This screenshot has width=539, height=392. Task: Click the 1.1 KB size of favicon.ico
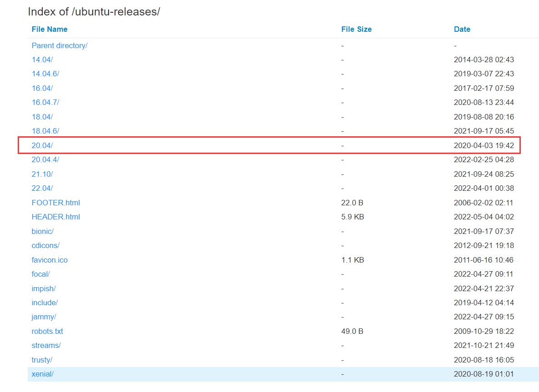pyautogui.click(x=352, y=260)
